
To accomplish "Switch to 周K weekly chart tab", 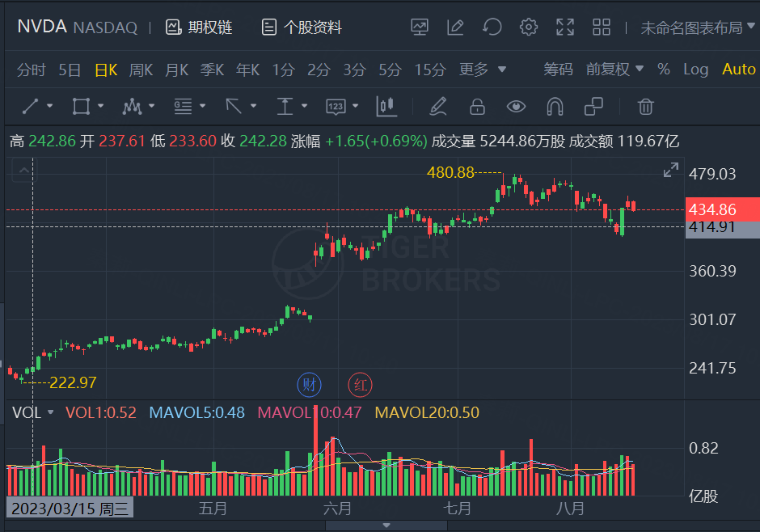I will 141,70.
